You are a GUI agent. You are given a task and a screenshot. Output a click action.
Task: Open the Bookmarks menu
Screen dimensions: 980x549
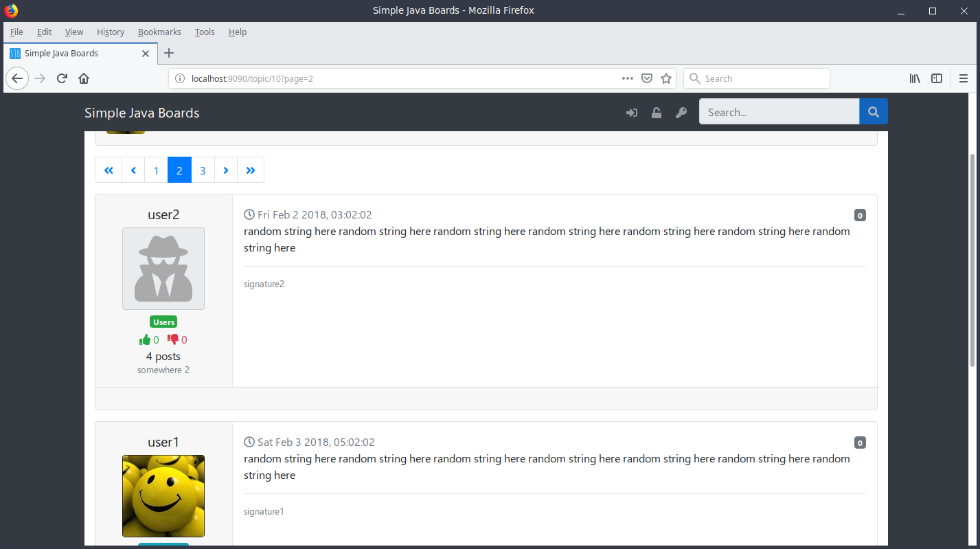point(159,32)
